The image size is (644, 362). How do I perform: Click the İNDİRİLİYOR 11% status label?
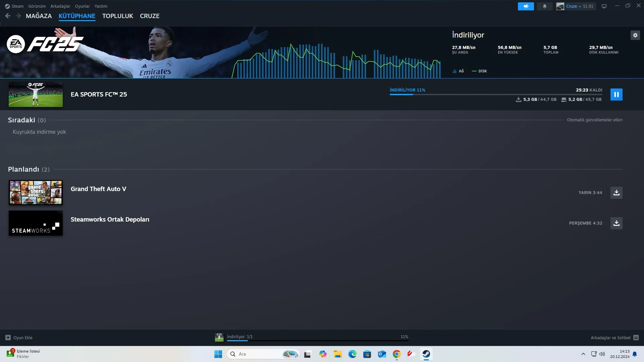[x=408, y=90]
